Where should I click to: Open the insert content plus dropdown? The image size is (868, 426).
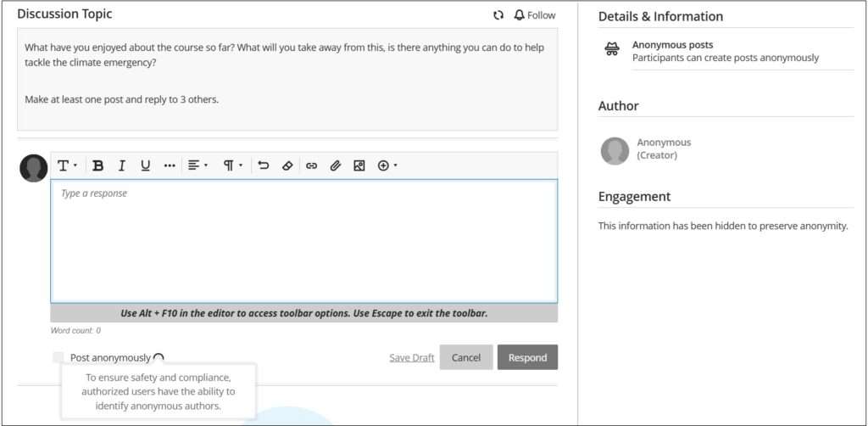click(x=387, y=165)
